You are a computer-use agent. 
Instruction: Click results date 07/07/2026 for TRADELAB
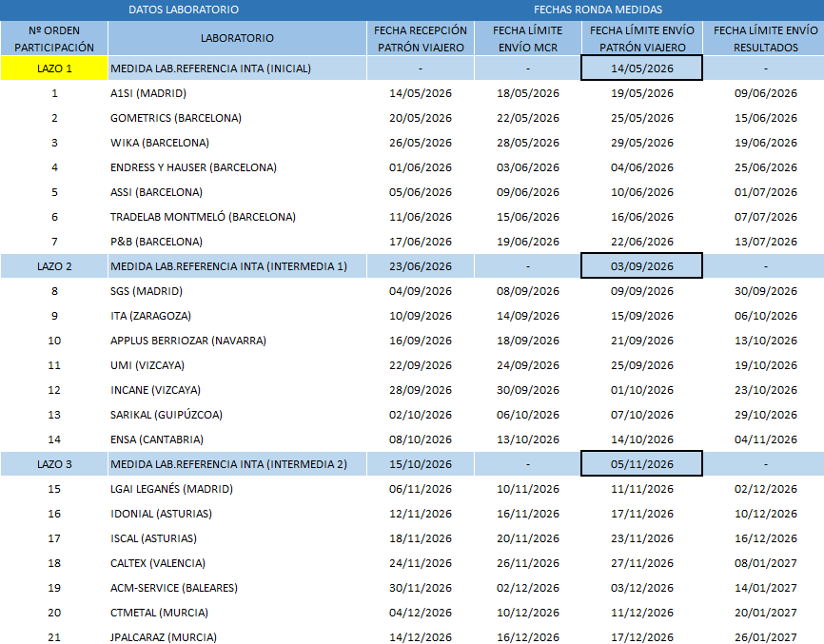pyautogui.click(x=765, y=217)
